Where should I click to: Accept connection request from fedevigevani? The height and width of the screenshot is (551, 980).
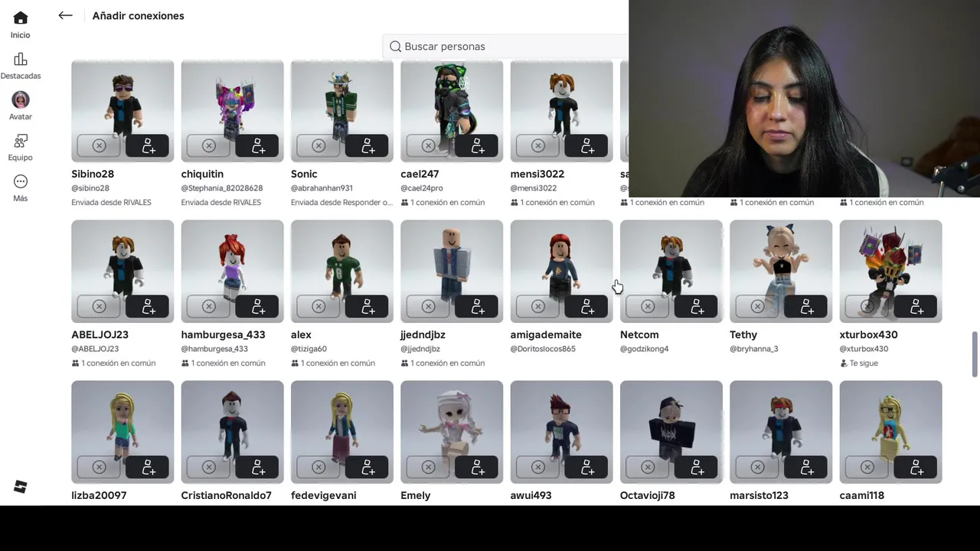367,467
